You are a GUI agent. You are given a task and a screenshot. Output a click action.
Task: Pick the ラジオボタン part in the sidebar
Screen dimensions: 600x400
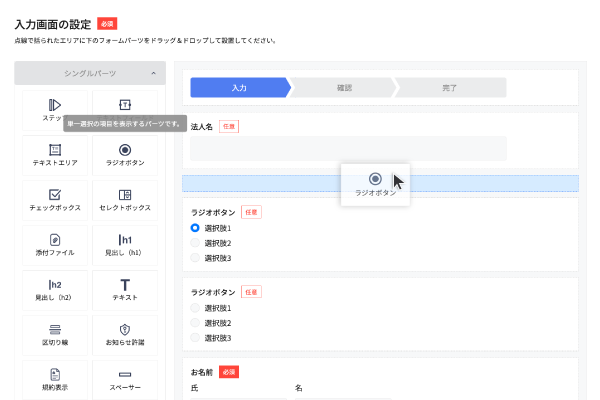click(125, 155)
